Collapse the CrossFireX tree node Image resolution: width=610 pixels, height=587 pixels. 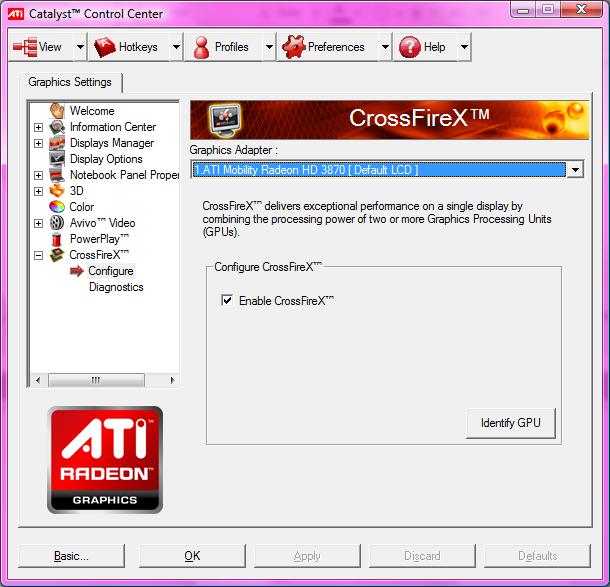(x=38, y=256)
